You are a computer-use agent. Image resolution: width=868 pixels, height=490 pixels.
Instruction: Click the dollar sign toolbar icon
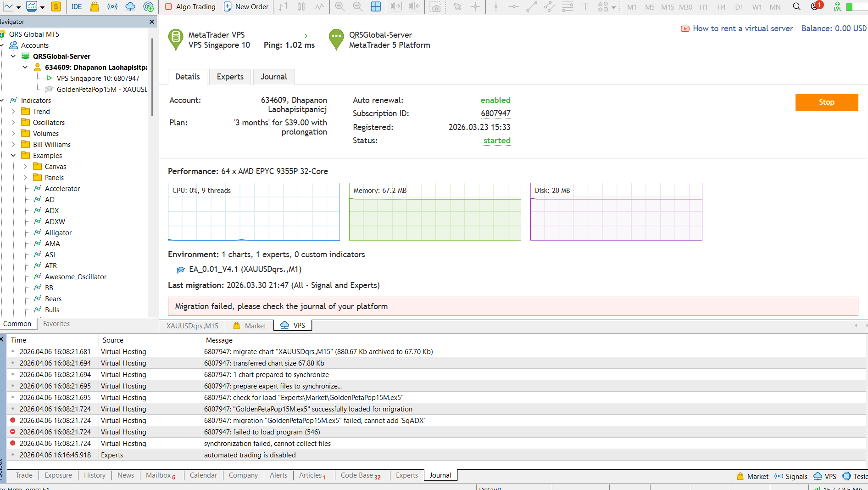pyautogui.click(x=56, y=6)
